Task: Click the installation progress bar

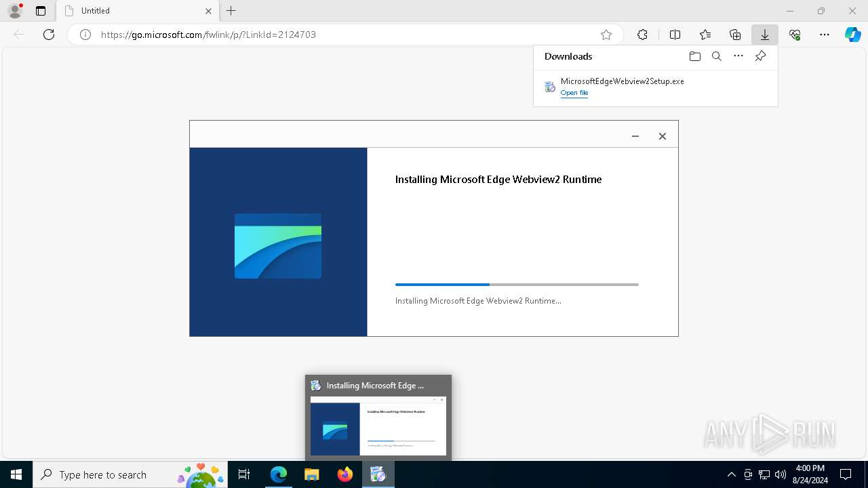Action: click(517, 285)
